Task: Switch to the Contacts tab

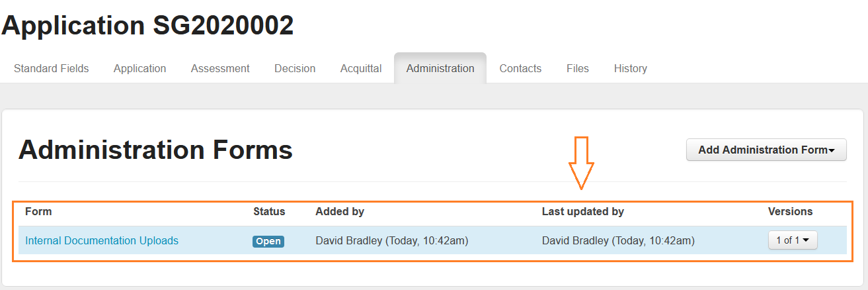Action: (520, 68)
